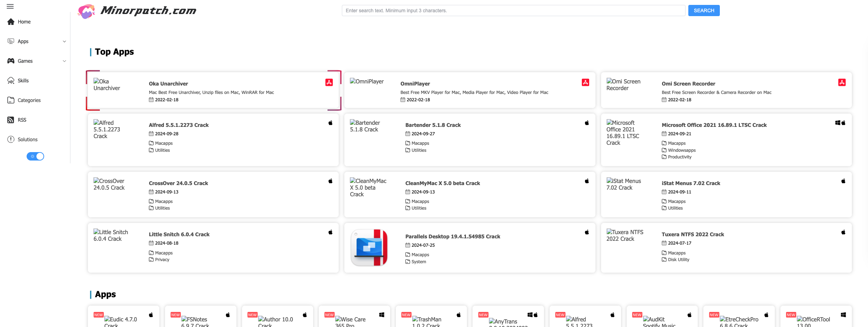
Task: Click Apple icon on TrashMan card
Action: (x=459, y=315)
